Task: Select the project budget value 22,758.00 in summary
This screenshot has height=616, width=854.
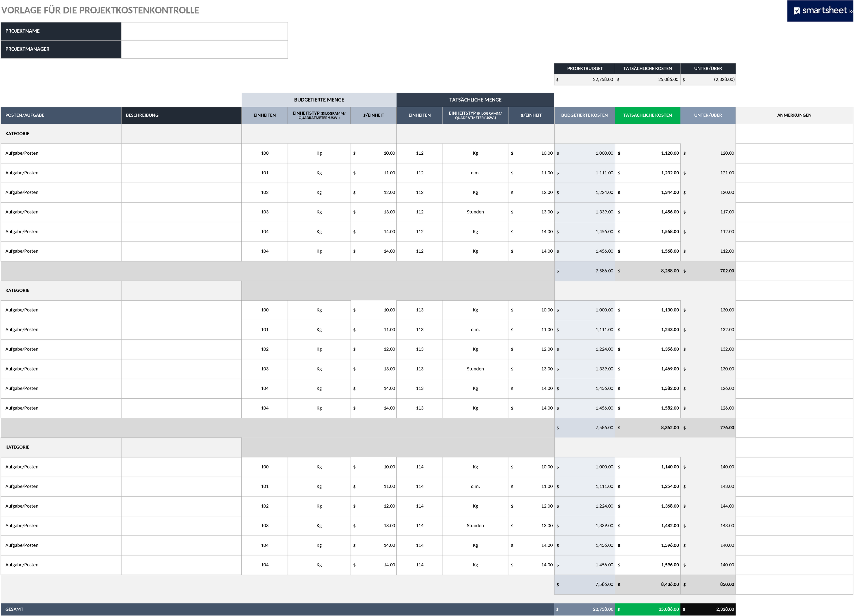Action: click(585, 80)
